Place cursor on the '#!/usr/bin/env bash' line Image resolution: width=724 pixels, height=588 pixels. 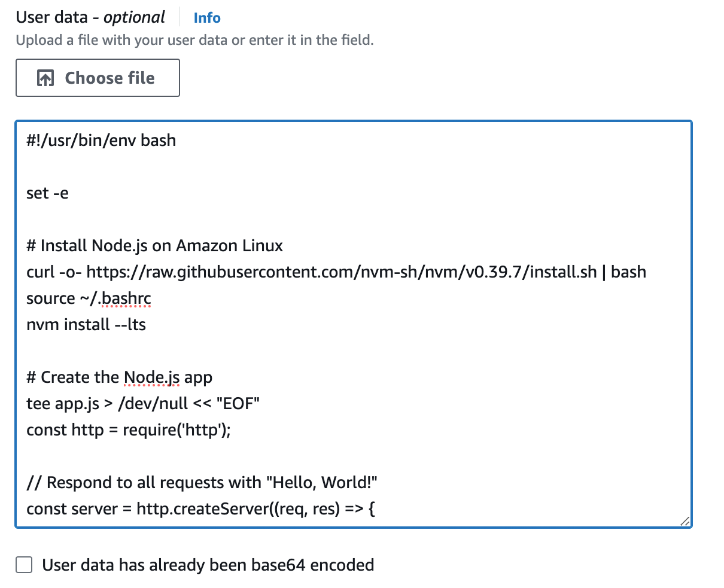pyautogui.click(x=101, y=140)
